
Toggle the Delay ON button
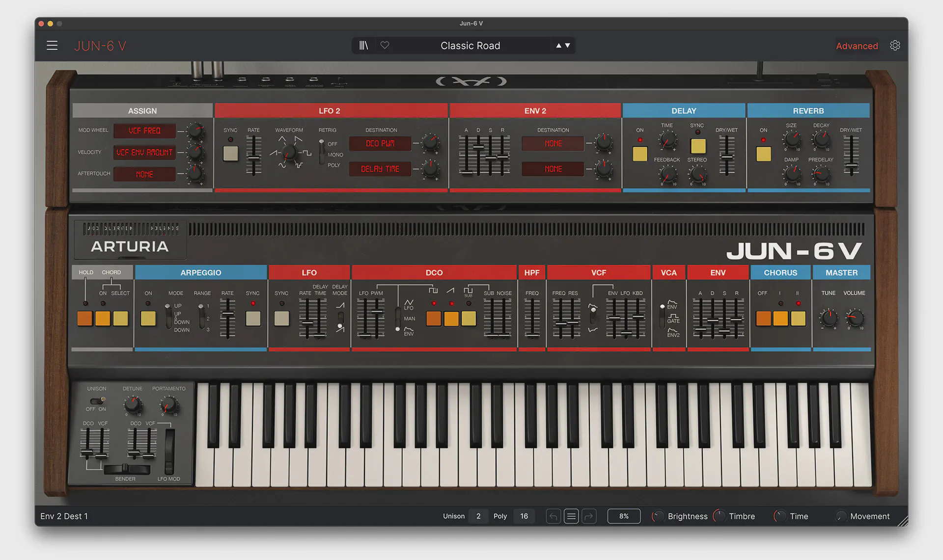coord(639,154)
